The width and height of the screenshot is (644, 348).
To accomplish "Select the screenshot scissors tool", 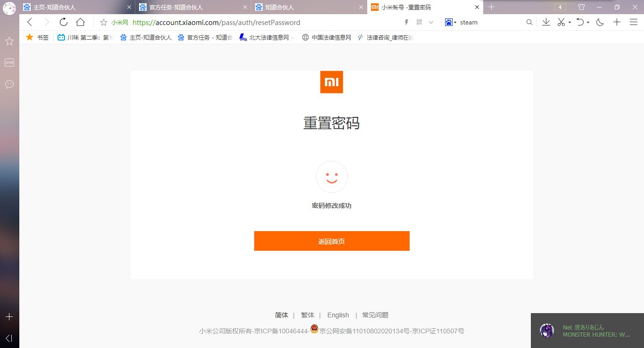I will coord(561,22).
